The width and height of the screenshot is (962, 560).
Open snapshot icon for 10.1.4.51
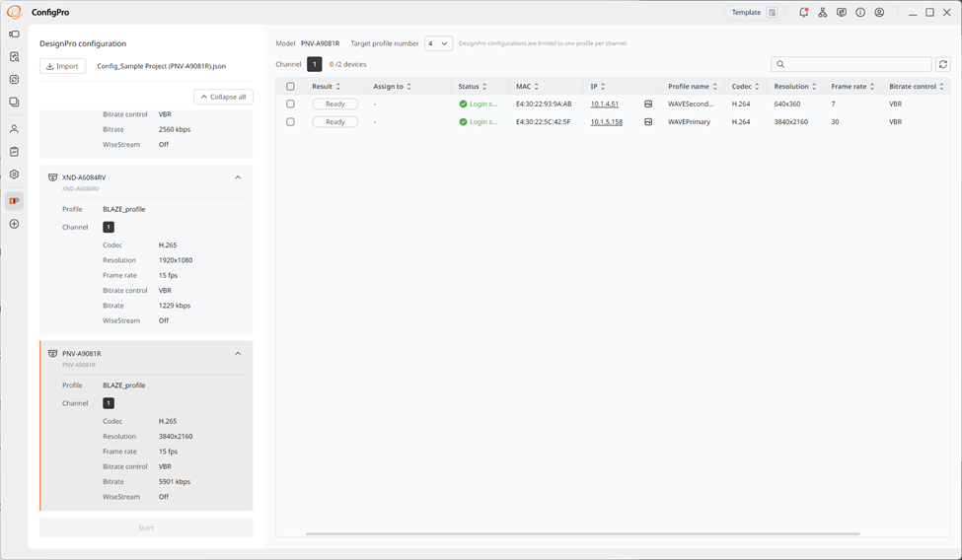click(648, 105)
